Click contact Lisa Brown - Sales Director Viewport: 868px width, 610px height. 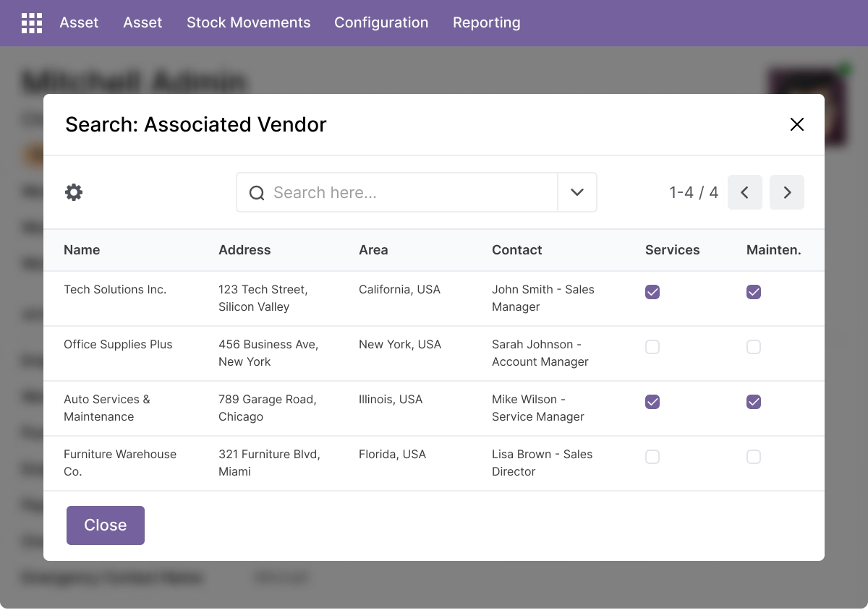click(x=542, y=463)
